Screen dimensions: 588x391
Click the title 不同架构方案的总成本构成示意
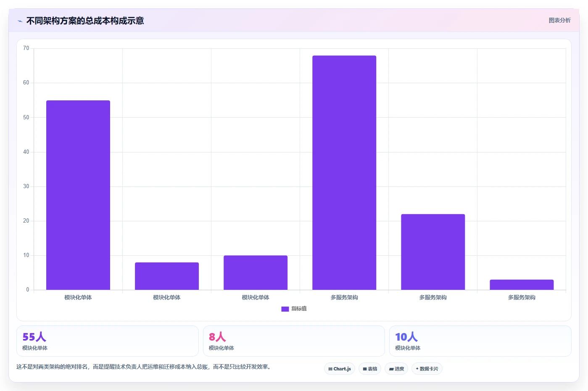pos(85,21)
